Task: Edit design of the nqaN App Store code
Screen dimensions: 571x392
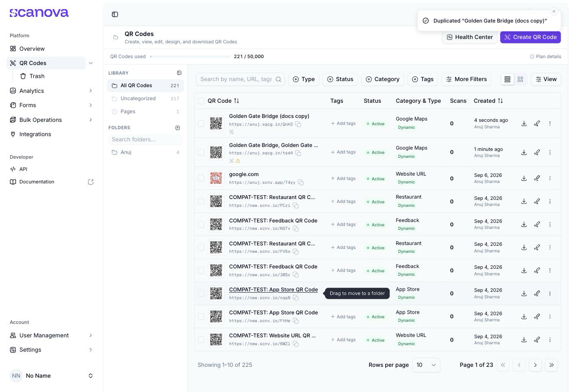Action: tap(537, 294)
